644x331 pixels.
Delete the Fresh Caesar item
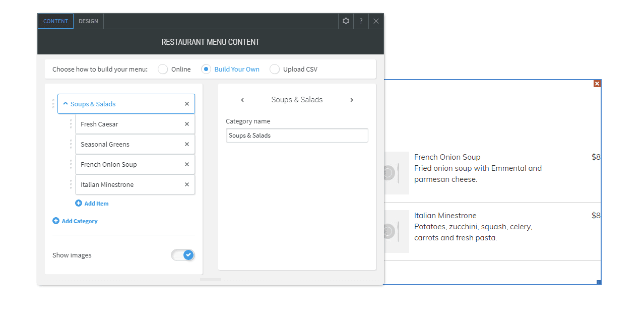[187, 124]
